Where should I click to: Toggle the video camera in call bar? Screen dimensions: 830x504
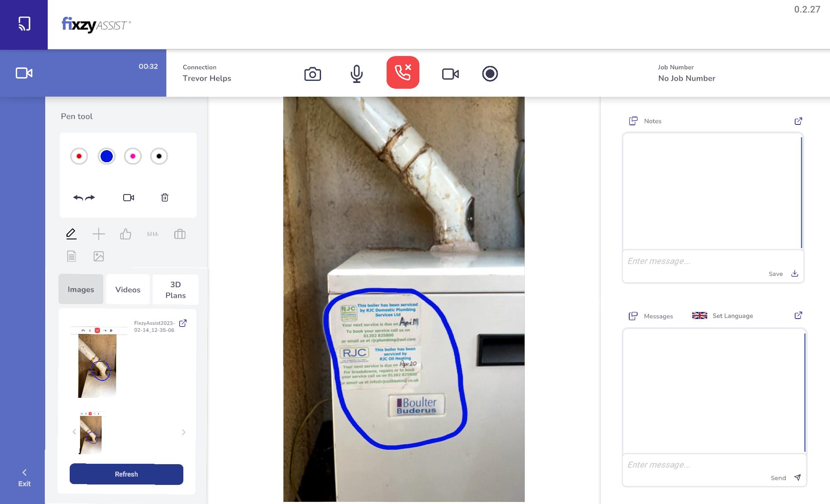pyautogui.click(x=450, y=74)
